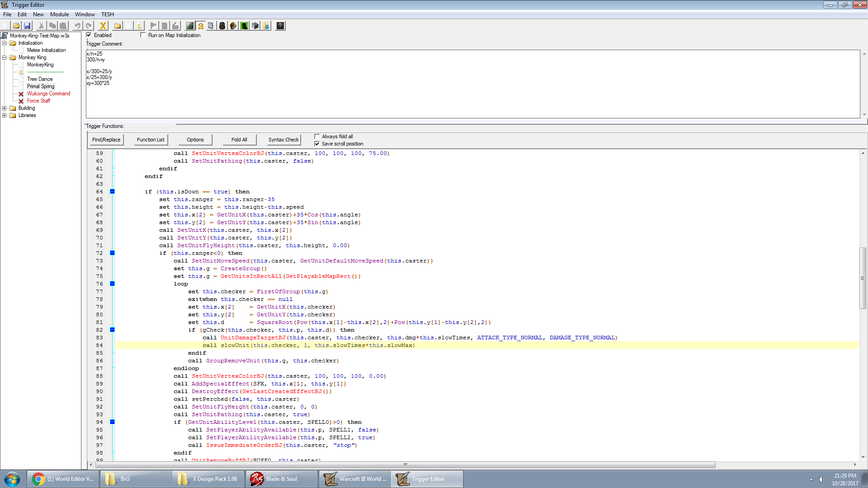Open the Terrain Editor module icon

[190, 26]
